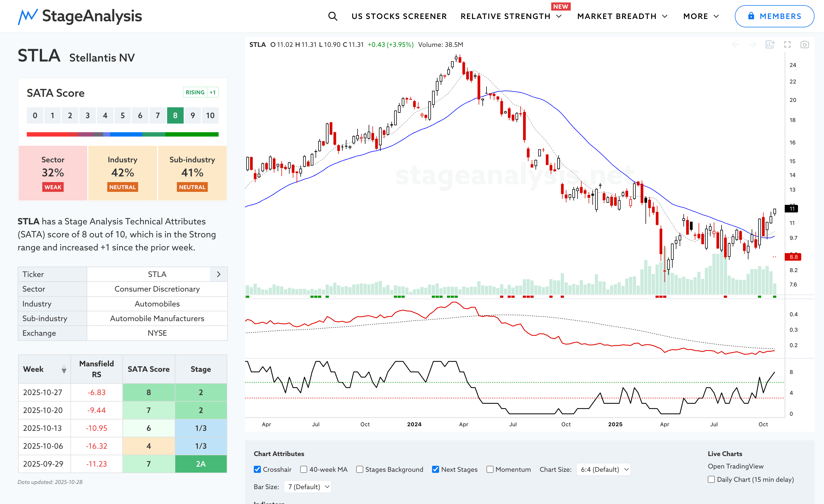Click the StageAnalysis logo icon
Viewport: 824px width, 504px height.
28,16
